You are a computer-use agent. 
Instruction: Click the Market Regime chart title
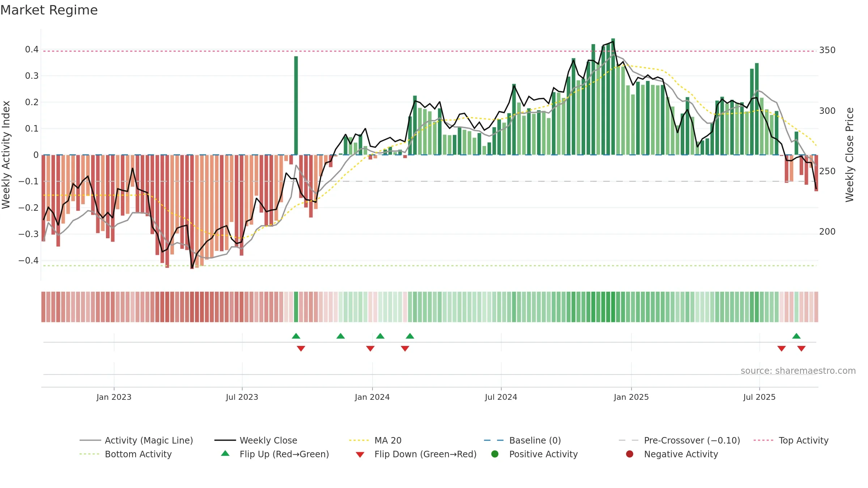[49, 10]
